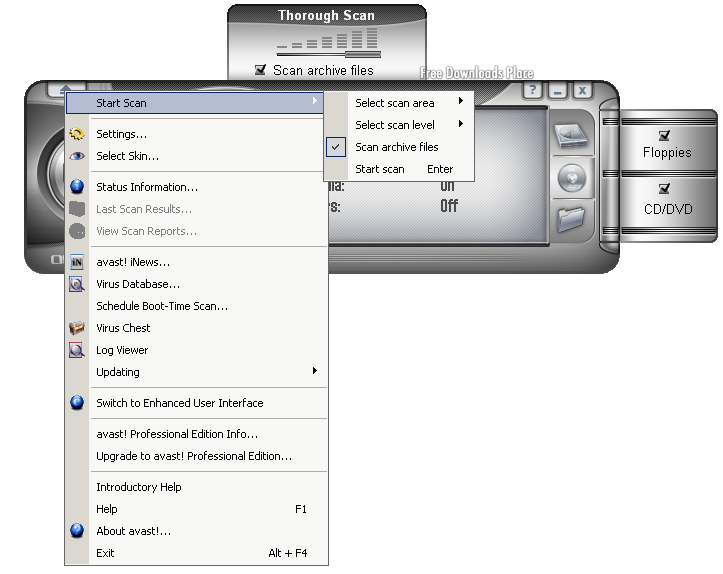Viewport: 723px width, 574px height.
Task: Click the question mark help button
Action: 533,90
